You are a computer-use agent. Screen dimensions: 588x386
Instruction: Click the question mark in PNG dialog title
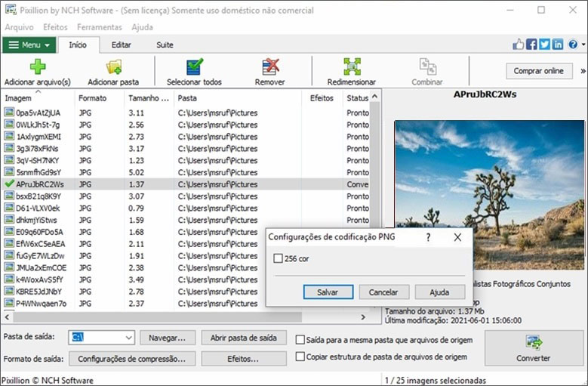pos(428,237)
